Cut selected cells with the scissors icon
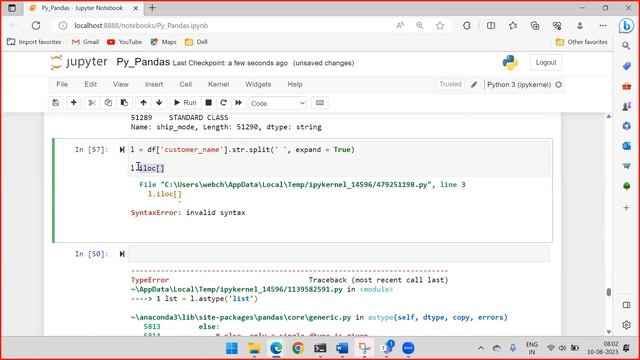640x360 pixels. [92, 103]
